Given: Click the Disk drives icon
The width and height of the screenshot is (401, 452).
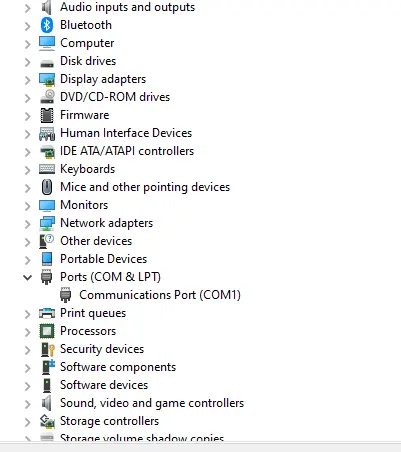Looking at the screenshot, I should [x=47, y=63].
